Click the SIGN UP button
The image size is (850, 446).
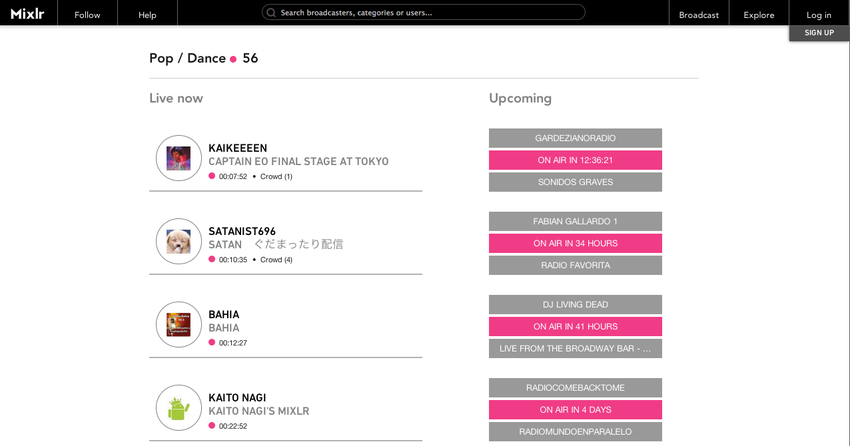coord(819,33)
